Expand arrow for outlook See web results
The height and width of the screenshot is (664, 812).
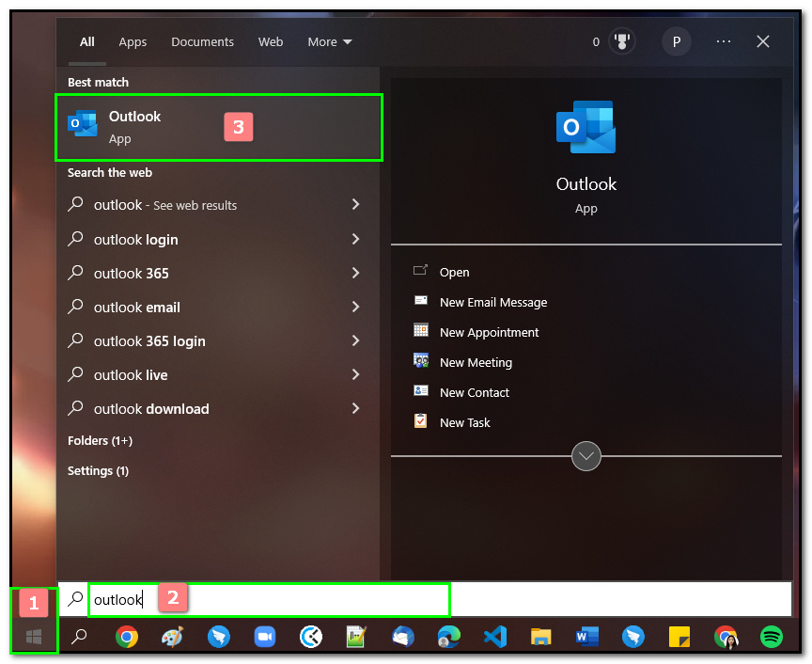click(x=356, y=204)
